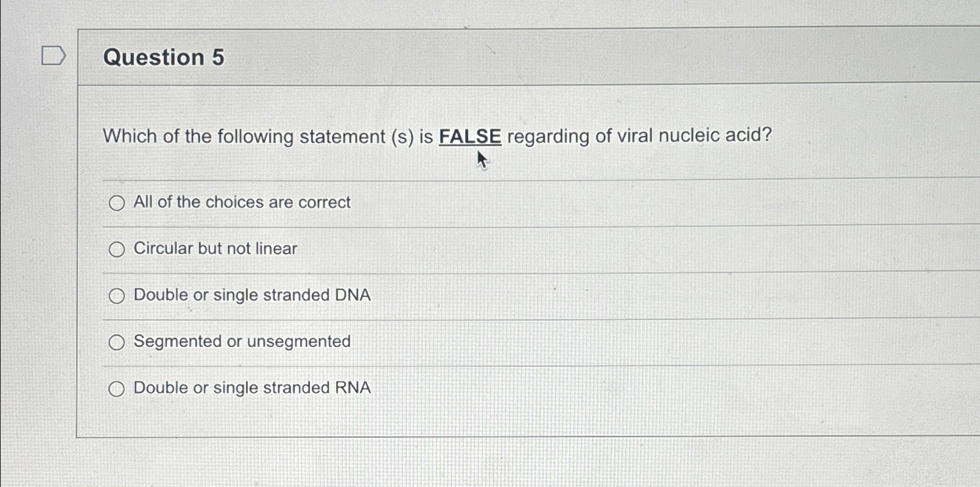Screen dimensions: 980x487
Task: Click the 'All of the choices are correct' option text
Action: (x=241, y=202)
